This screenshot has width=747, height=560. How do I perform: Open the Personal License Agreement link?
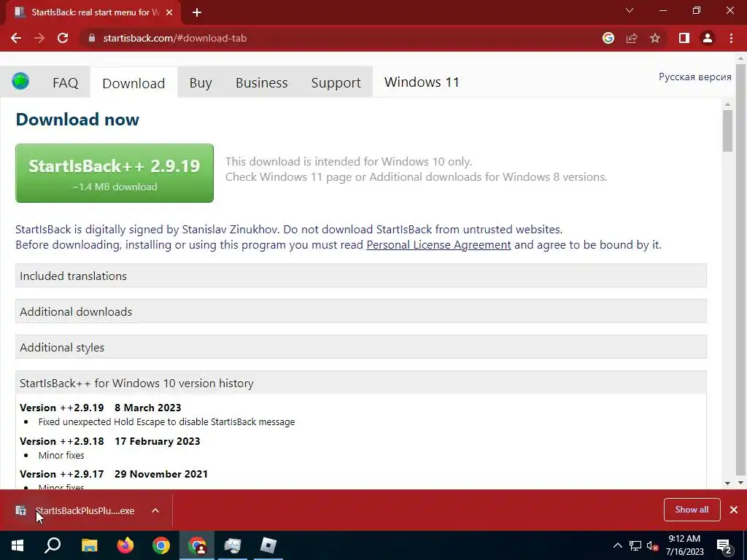click(x=438, y=245)
